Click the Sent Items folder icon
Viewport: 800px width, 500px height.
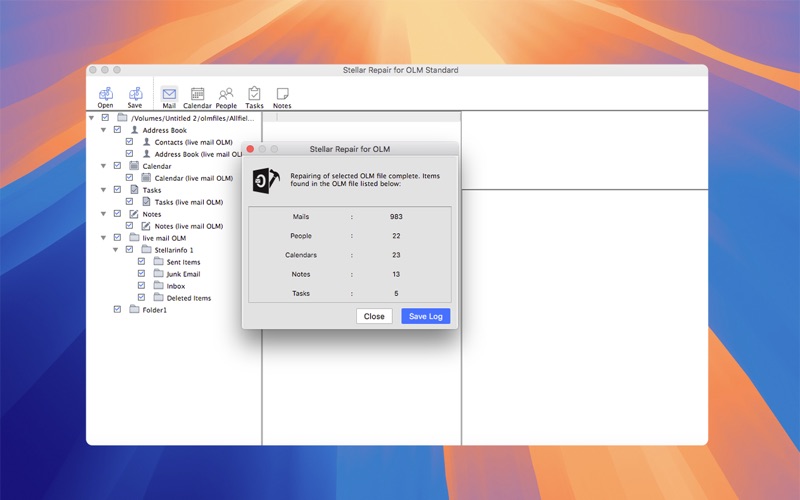159,261
